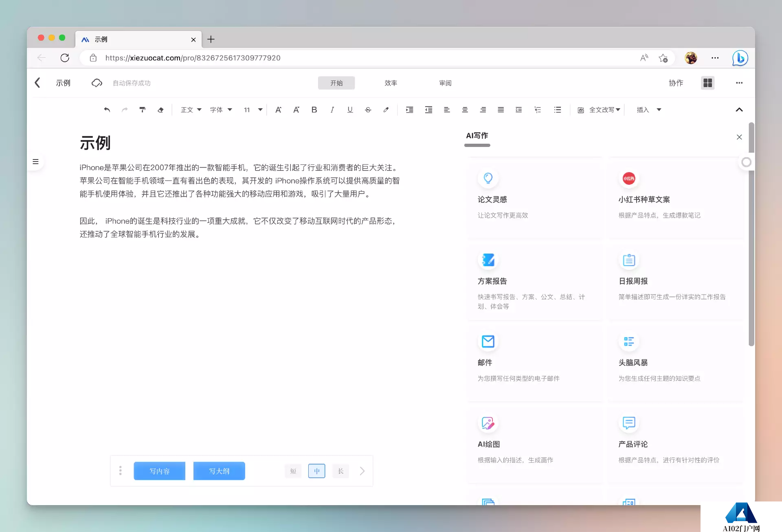Click the floating circle button beside the scrollbar

746,162
